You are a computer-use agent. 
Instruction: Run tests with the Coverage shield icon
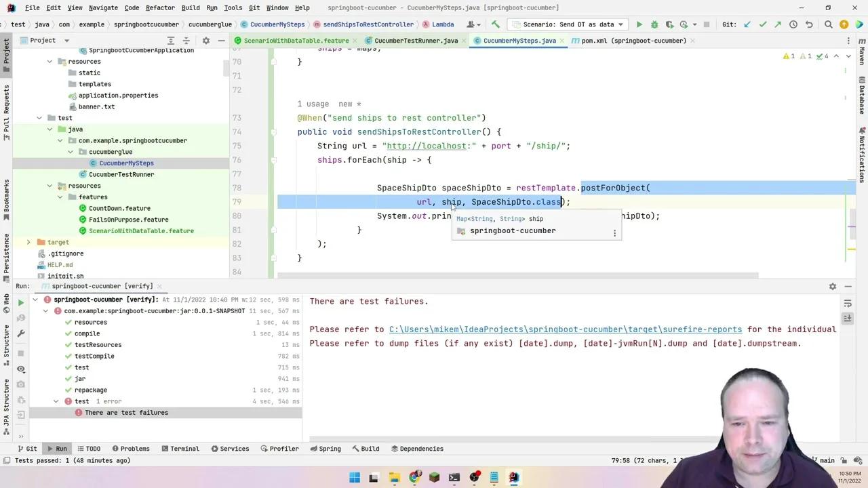[669, 24]
